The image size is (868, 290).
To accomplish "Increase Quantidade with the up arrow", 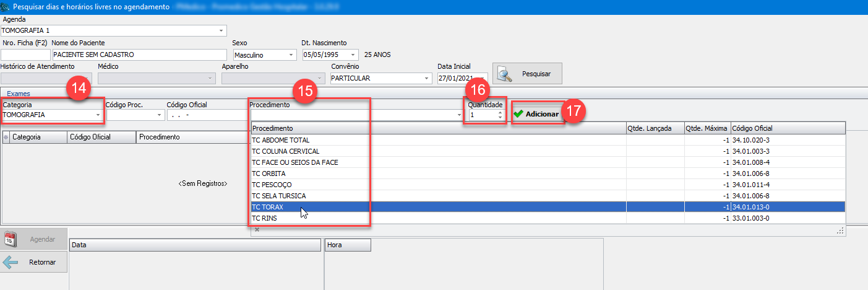I will point(500,112).
